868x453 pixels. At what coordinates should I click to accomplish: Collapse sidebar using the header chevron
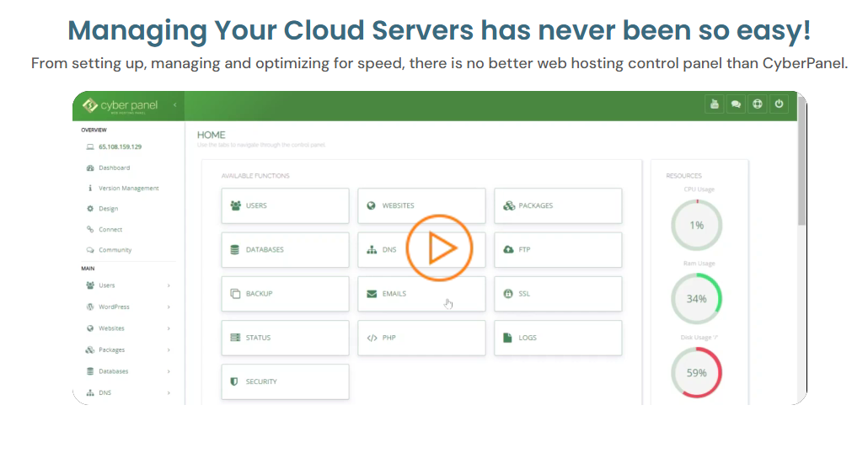(x=174, y=105)
